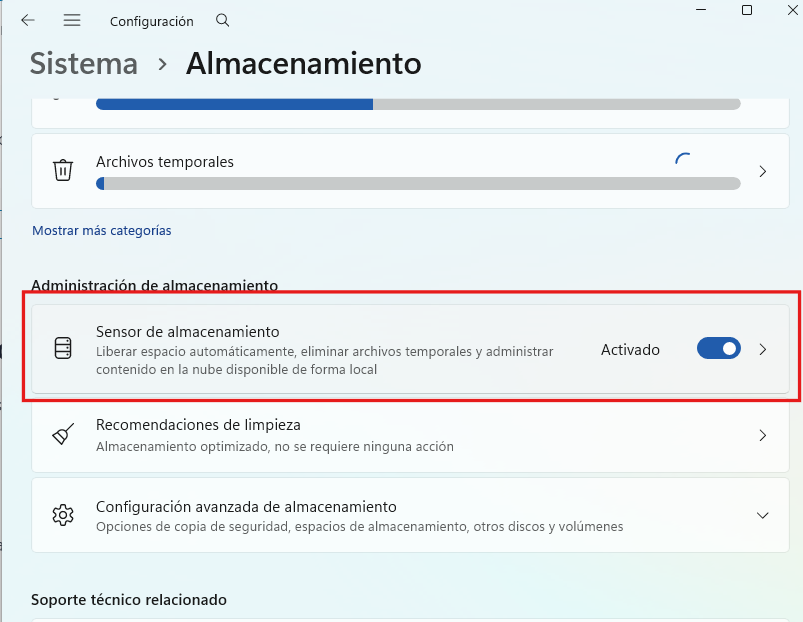Screen dimensions: 803x622
Task: Select the Sensor de almacenamiento drive icon
Action: 63,348
